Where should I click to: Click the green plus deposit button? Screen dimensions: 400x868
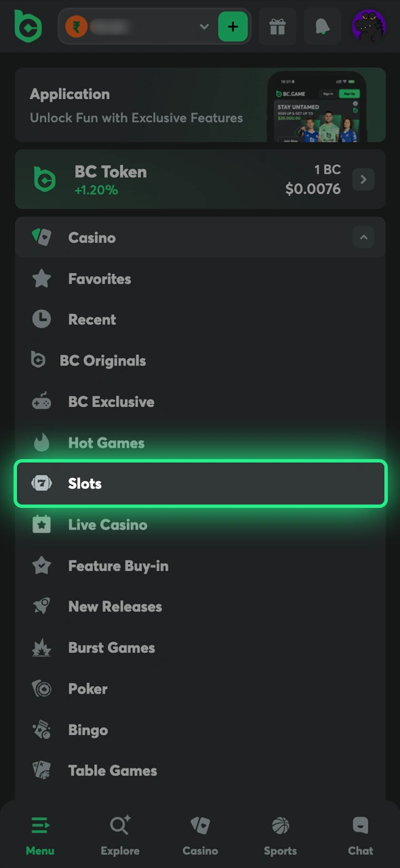click(233, 26)
